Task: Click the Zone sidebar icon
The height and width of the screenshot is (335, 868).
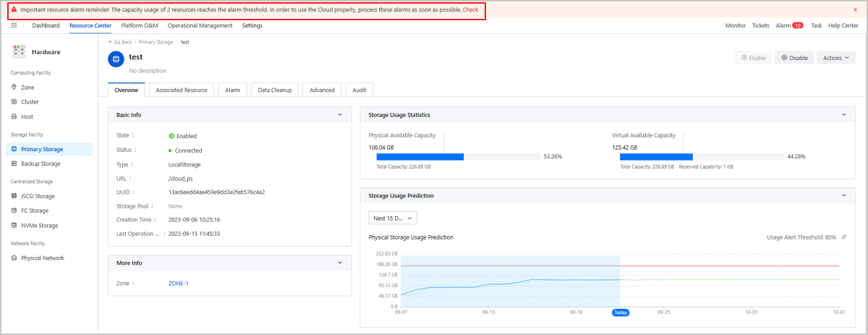Action: (14, 88)
